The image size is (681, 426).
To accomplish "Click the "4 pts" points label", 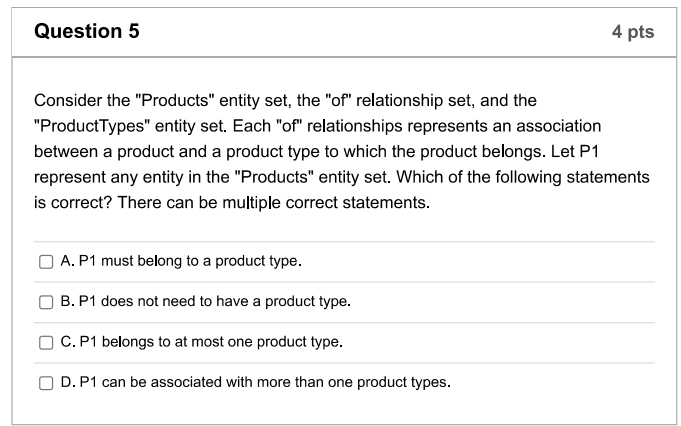I will [632, 32].
